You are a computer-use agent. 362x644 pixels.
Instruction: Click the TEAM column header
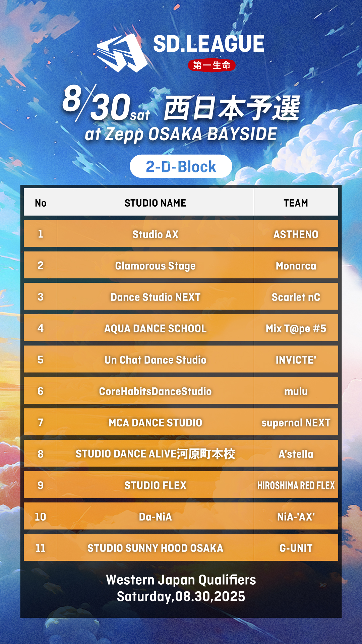point(296,203)
